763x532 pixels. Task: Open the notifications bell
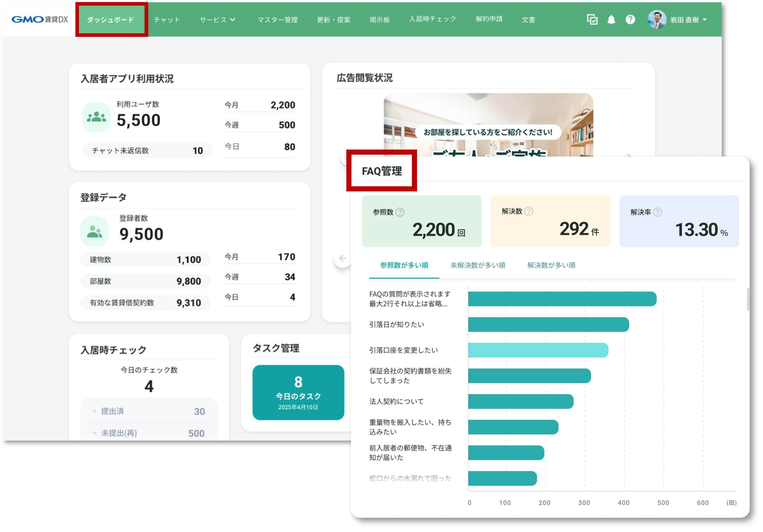point(611,20)
